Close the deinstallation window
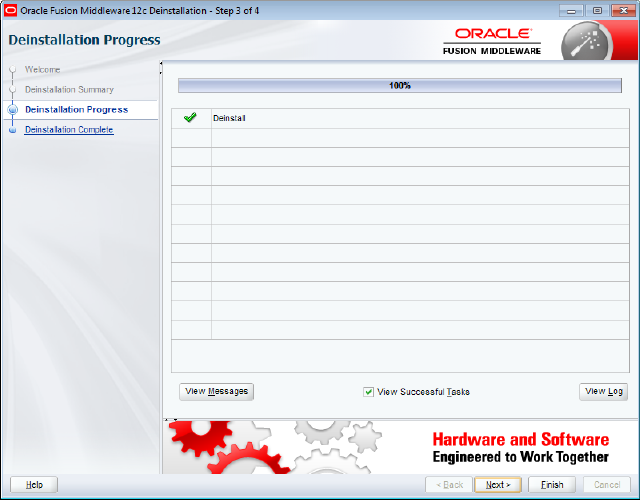 click(x=623, y=11)
